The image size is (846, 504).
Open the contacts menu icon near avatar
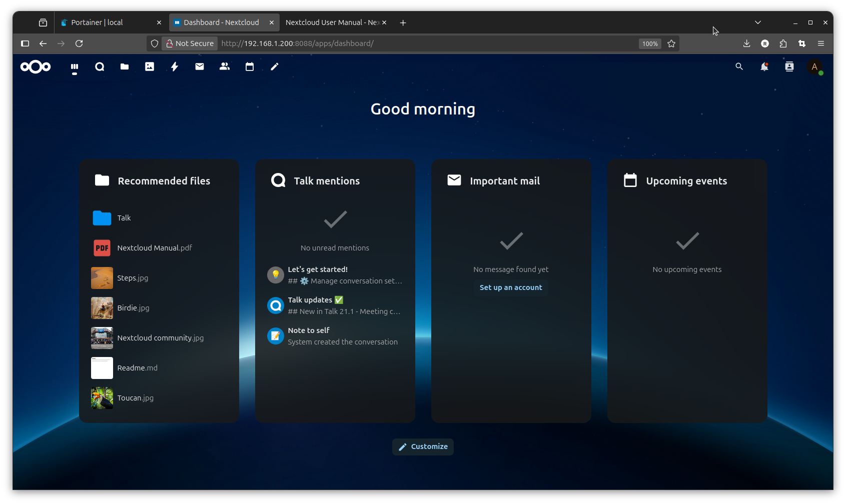click(789, 66)
